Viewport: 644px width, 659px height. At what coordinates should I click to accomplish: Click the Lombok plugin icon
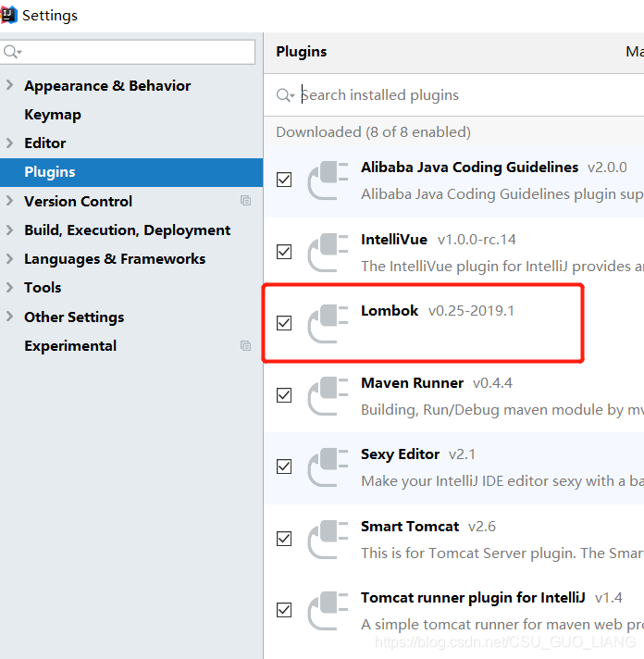[x=328, y=324]
